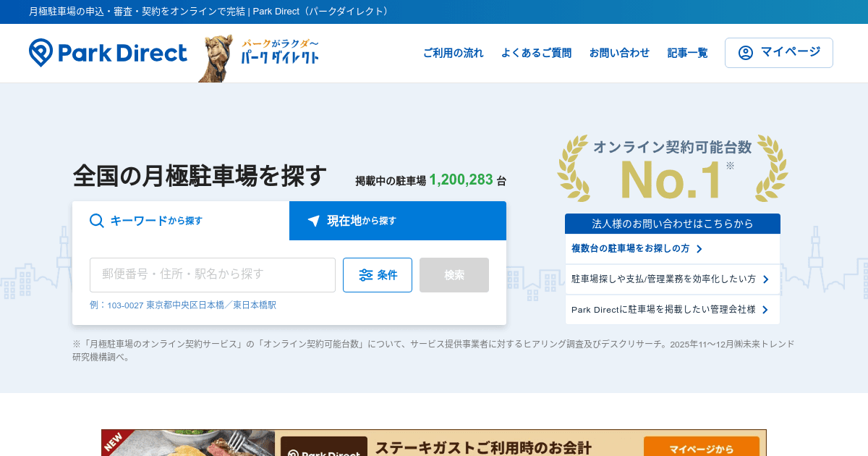Open ご利用の流れ navigation link
The width and height of the screenshot is (868, 456).
[453, 53]
